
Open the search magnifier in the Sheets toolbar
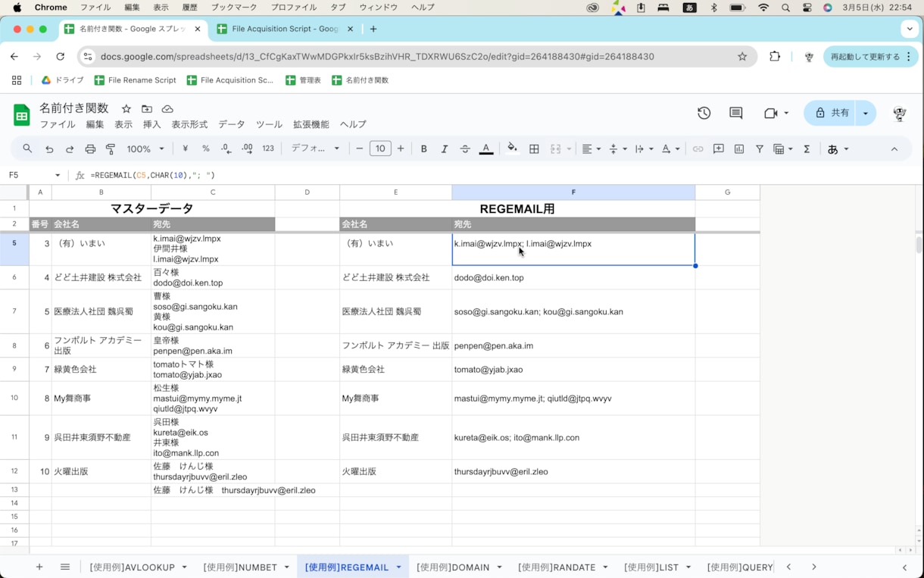click(x=27, y=149)
